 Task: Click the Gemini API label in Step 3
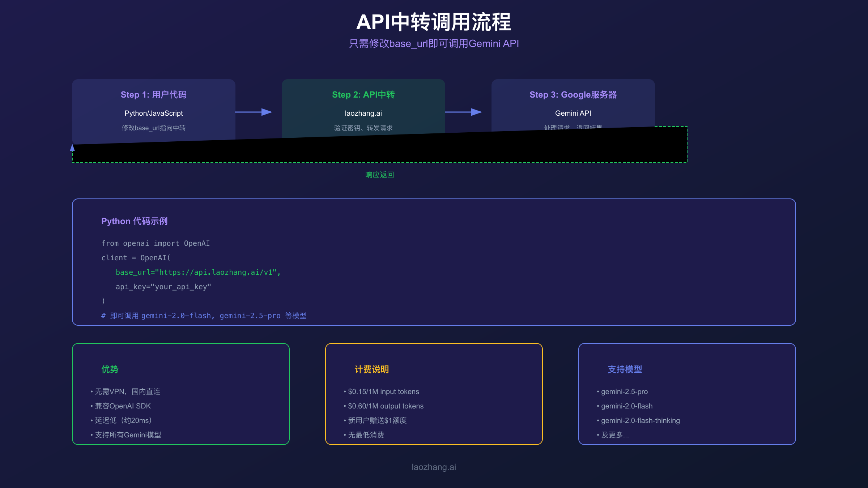(x=573, y=113)
